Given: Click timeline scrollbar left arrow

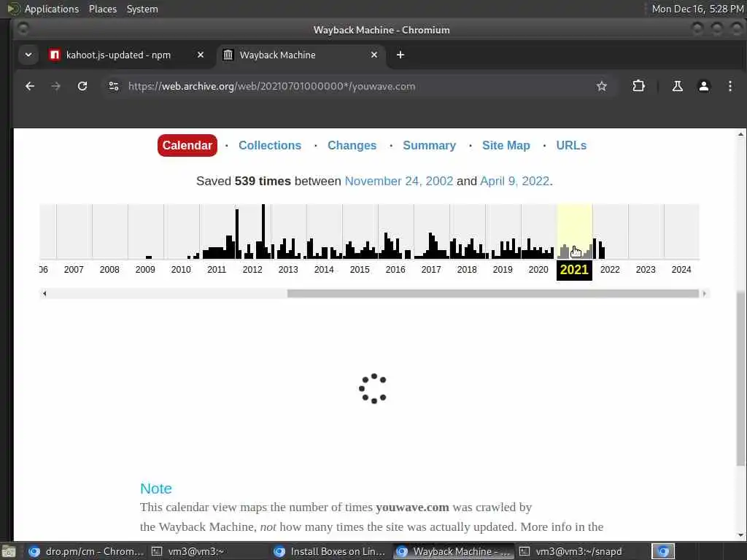Looking at the screenshot, I should coord(44,293).
